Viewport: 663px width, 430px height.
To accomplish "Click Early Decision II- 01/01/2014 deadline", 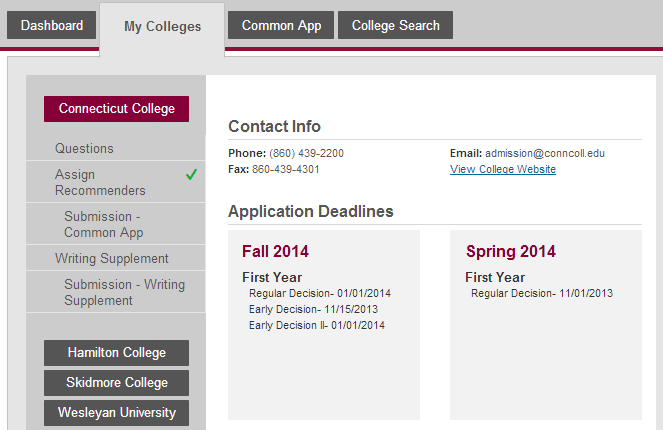I will coord(317,326).
